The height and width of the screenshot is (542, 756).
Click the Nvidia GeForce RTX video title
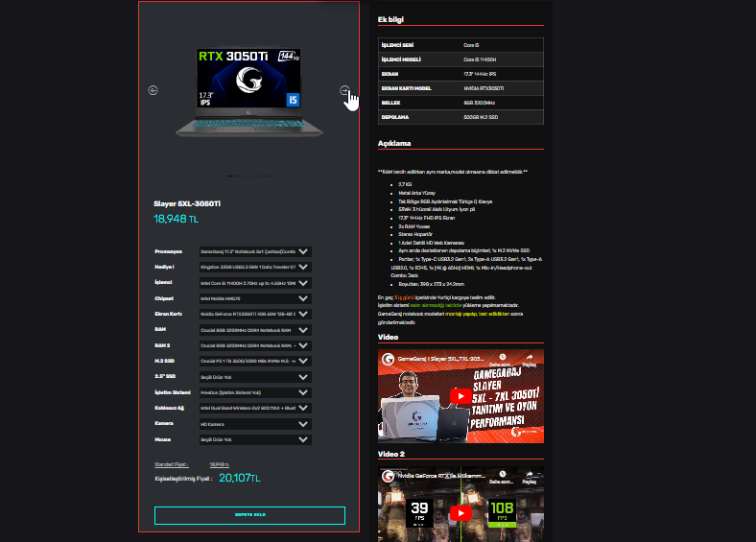[440, 476]
